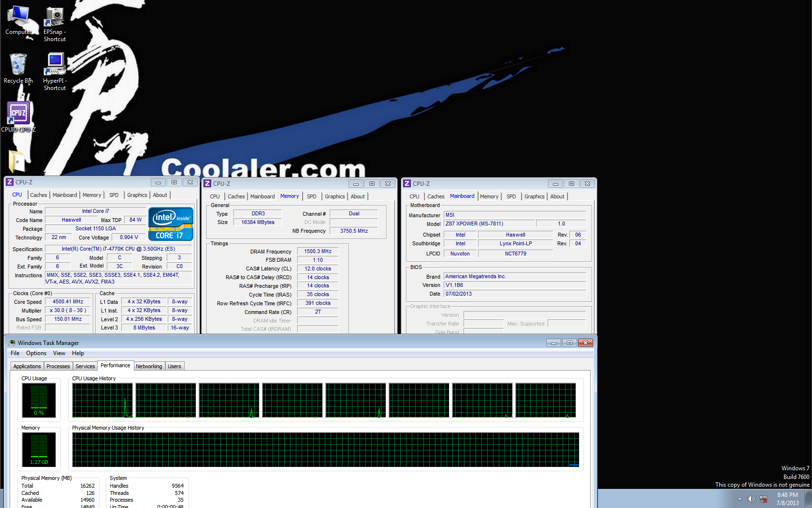Launch the CPUID CPU-Z desktop icon
Screen dimensions: 812x508
pyautogui.click(x=18, y=117)
